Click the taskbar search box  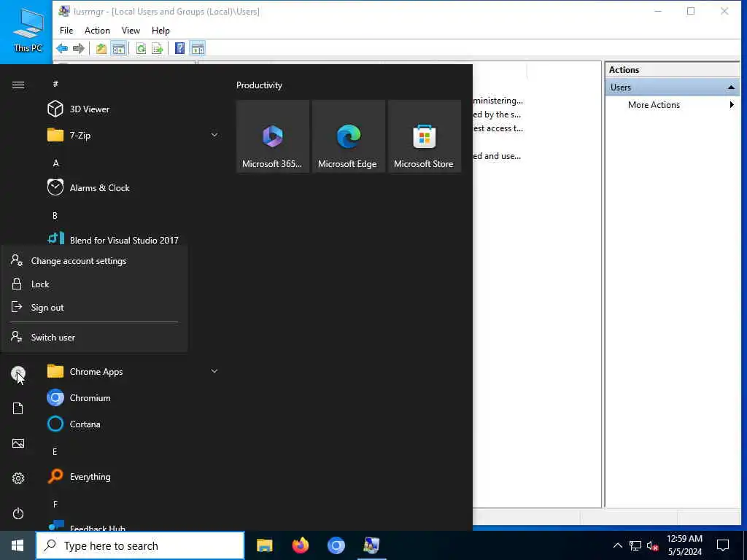[140, 545]
